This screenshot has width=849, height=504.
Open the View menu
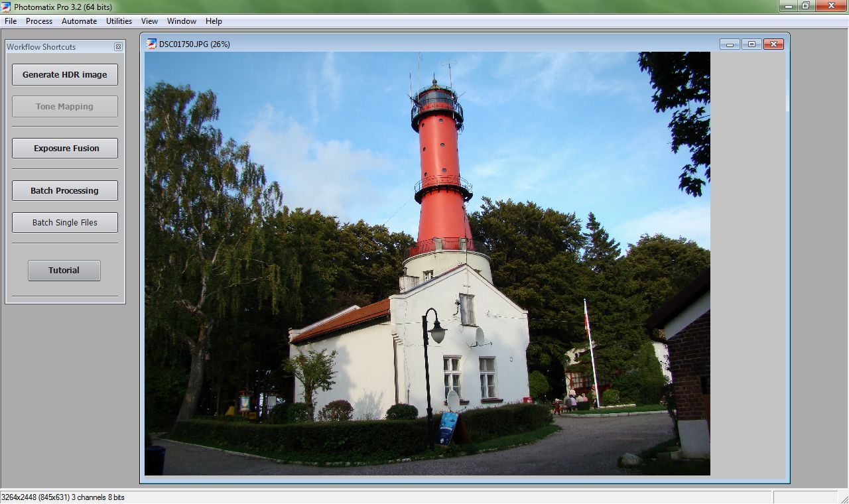149,21
